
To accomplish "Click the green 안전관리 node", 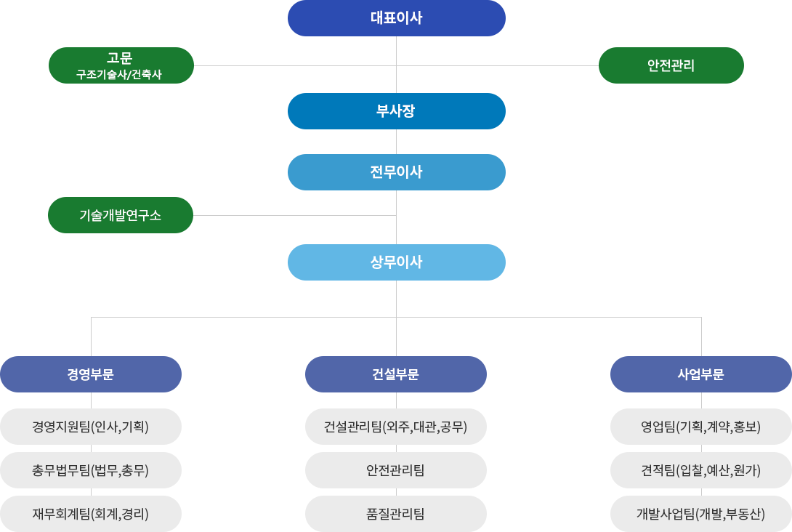I will [671, 65].
